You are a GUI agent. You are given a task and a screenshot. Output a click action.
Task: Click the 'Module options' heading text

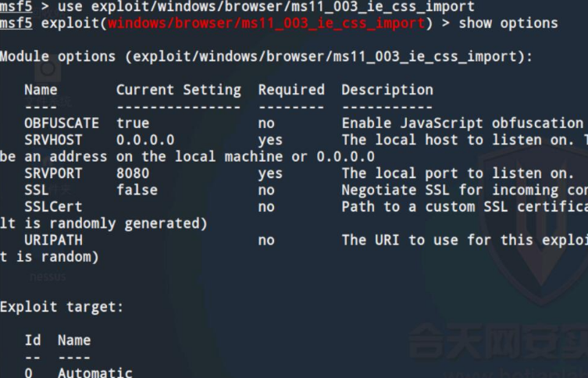(x=58, y=57)
